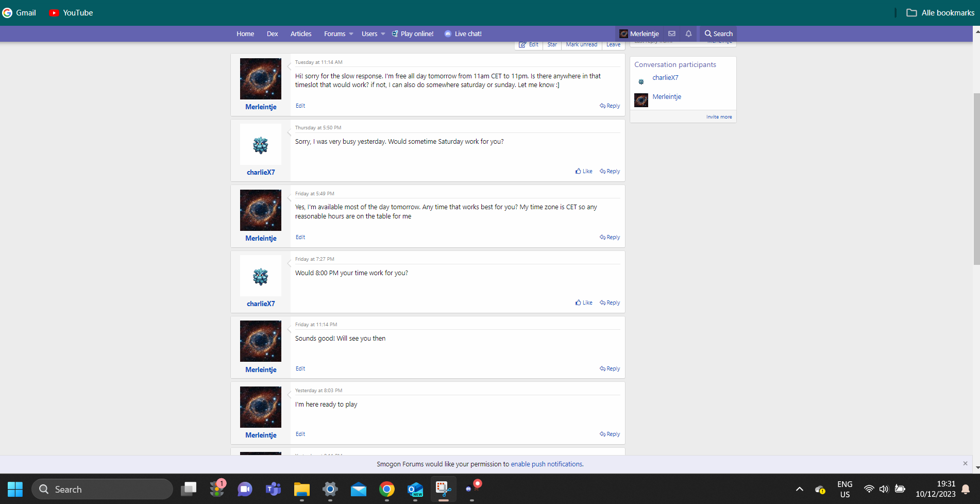Screen dimensions: 980x504
Task: Launch Microsoft Teams from the taskbar
Action: coord(273,489)
